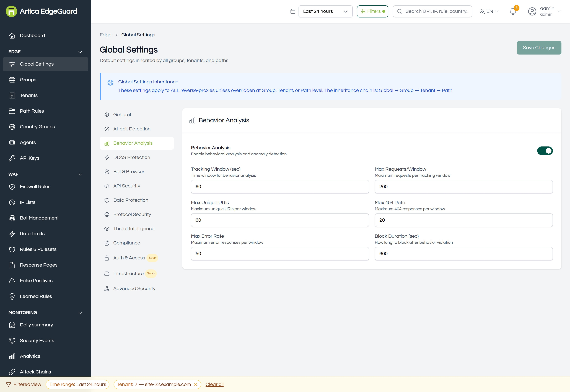Open Firewall Rules page
The image size is (570, 392).
tap(45, 187)
